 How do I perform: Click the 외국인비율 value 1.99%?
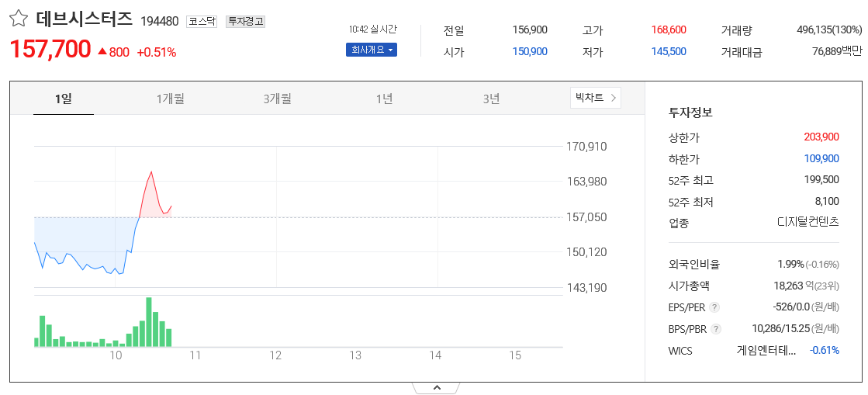coord(790,265)
